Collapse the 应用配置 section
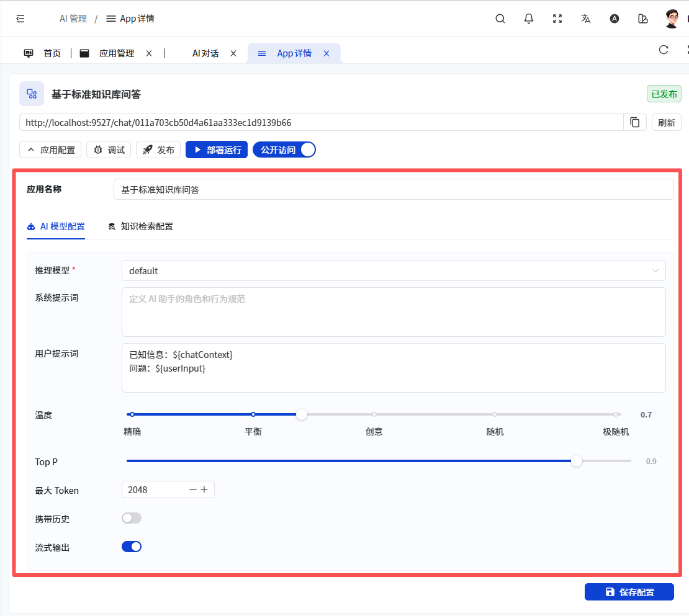The image size is (689, 616). click(x=50, y=150)
